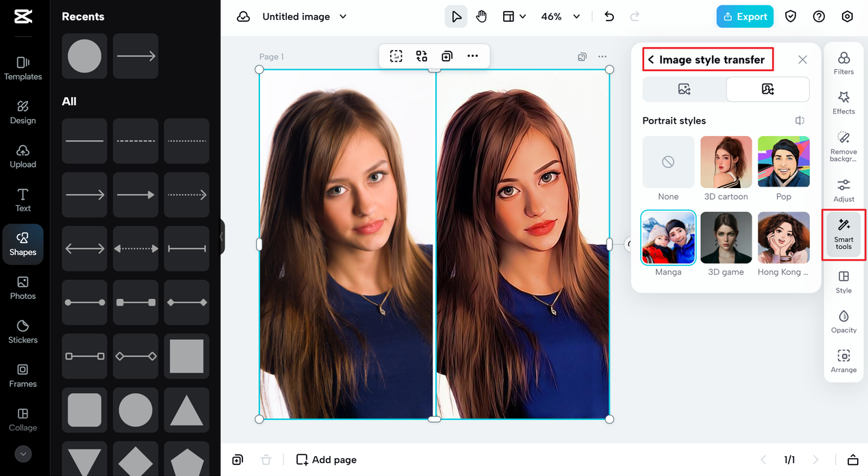Click the page duplicate icon above canvas
This screenshot has width=868, height=476.
pyautogui.click(x=582, y=57)
